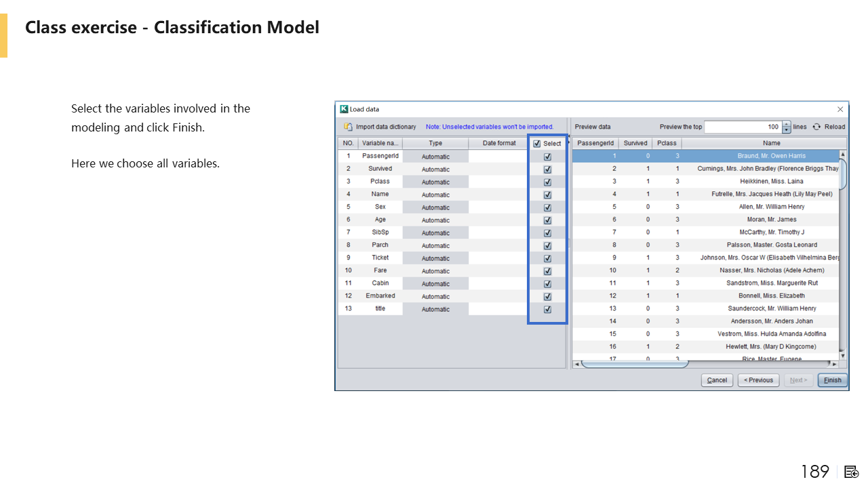
Task: Click the Finish button
Action: tap(832, 380)
